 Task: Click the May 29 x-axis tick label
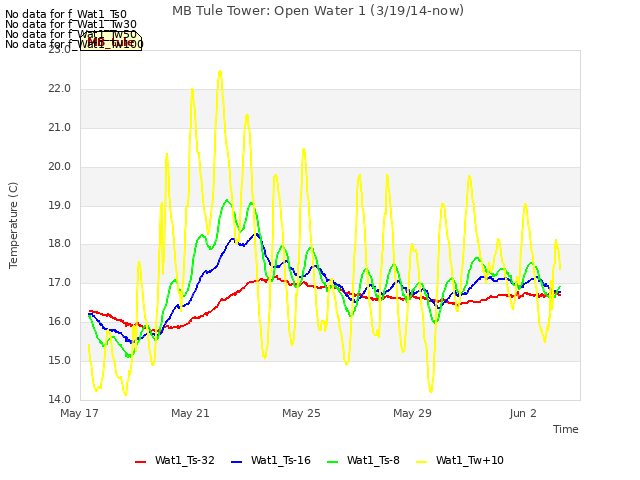tap(412, 413)
